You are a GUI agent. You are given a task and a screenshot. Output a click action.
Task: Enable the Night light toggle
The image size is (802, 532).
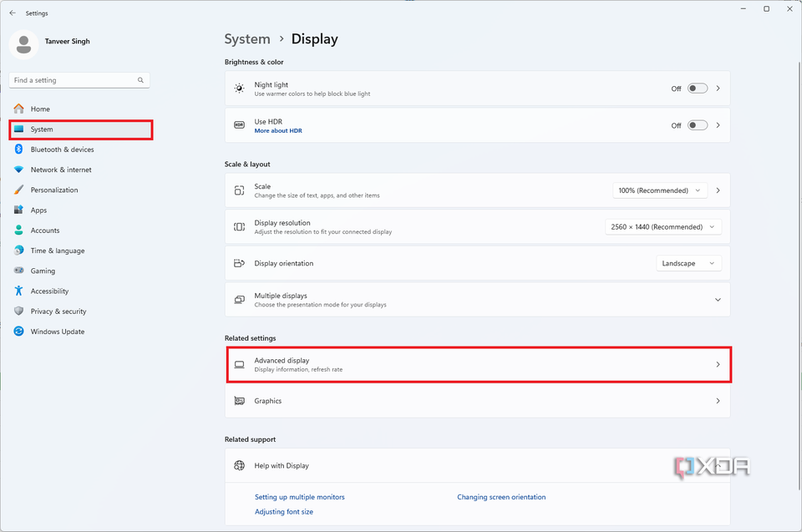[x=696, y=88]
